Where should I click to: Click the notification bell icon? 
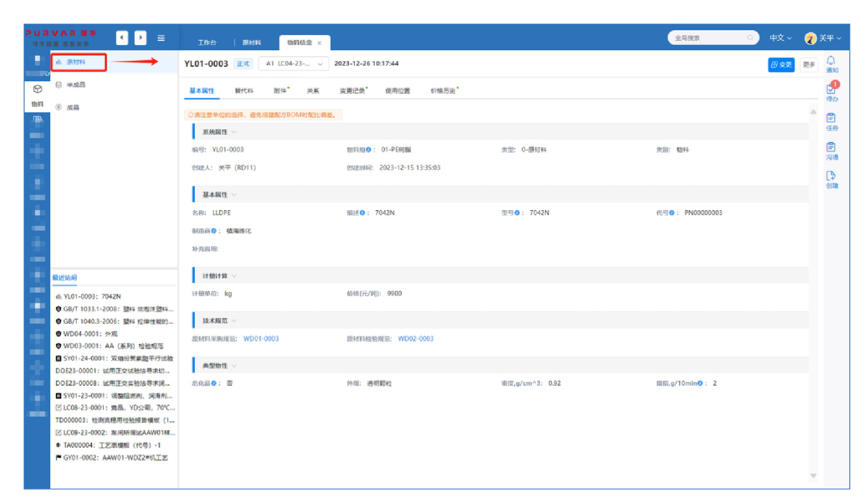831,61
